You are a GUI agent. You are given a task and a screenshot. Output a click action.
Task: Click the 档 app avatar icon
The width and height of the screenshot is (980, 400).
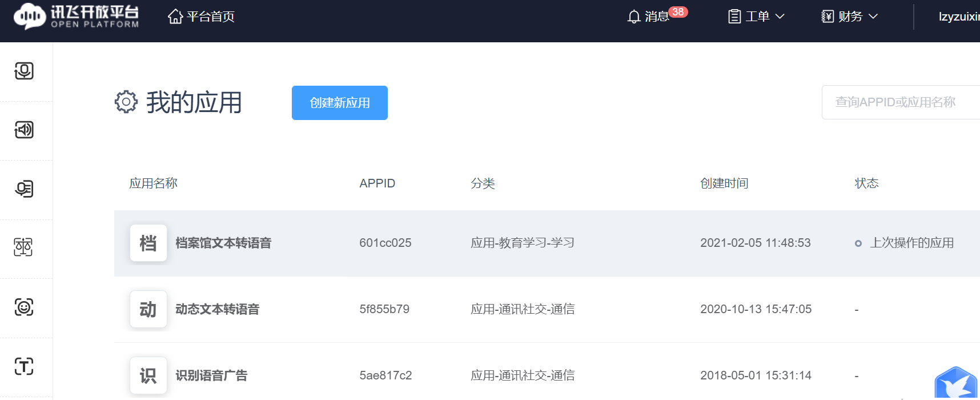click(148, 243)
